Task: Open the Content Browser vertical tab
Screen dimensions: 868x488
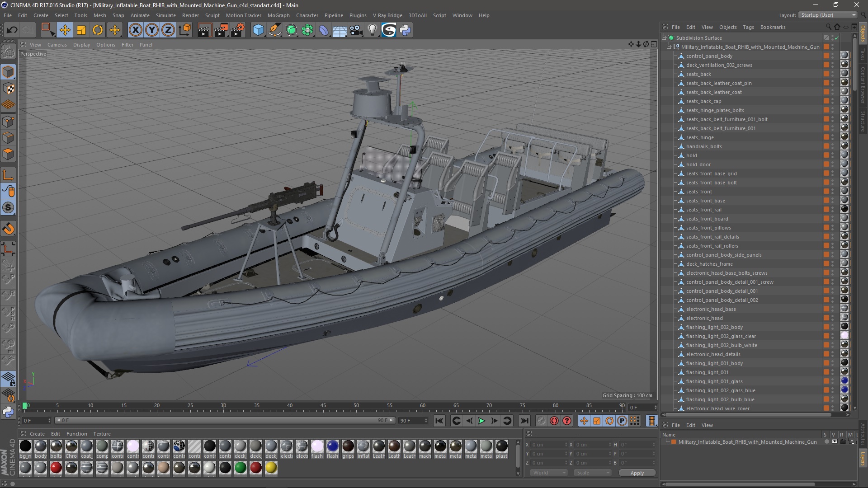Action: [863, 85]
